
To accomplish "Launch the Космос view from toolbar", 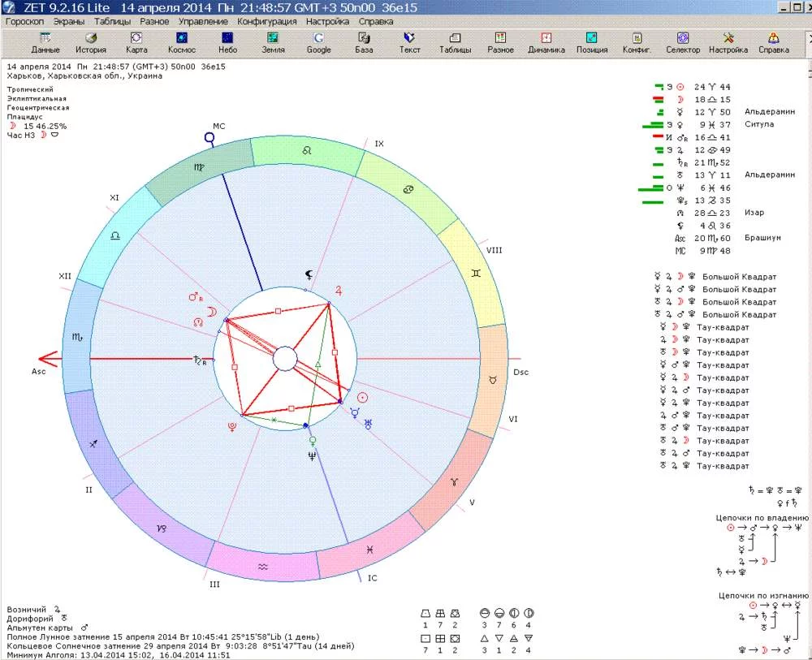I will coord(182,42).
